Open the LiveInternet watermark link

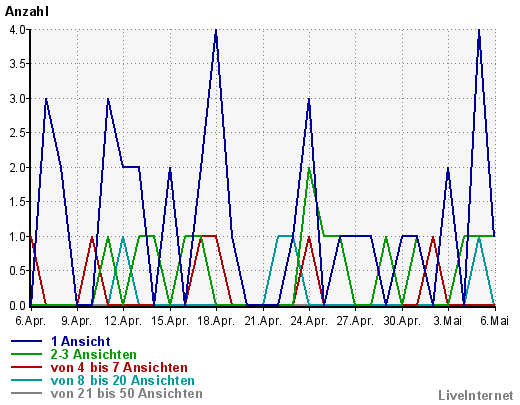tap(476, 395)
